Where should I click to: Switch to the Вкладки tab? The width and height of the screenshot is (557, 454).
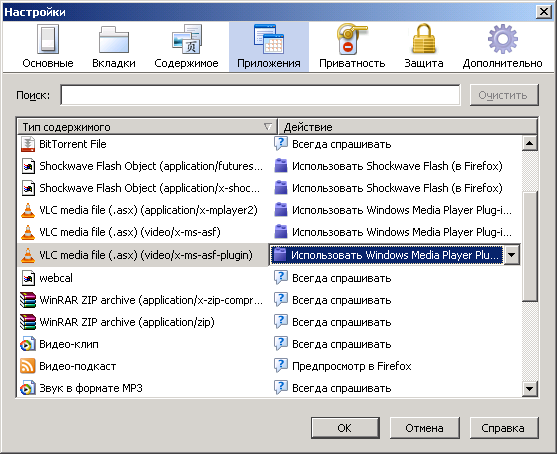[114, 47]
